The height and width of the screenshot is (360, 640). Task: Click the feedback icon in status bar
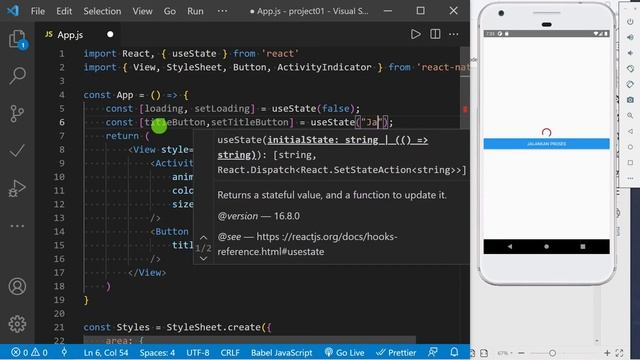click(433, 352)
